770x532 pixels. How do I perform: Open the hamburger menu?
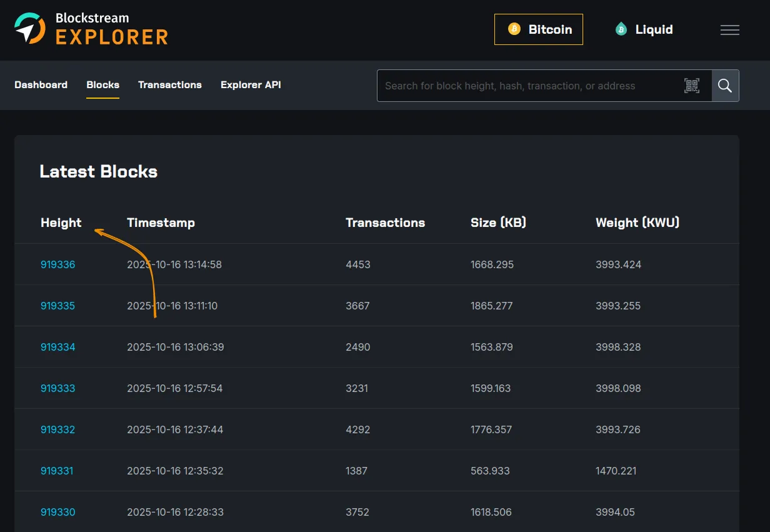pyautogui.click(x=729, y=30)
